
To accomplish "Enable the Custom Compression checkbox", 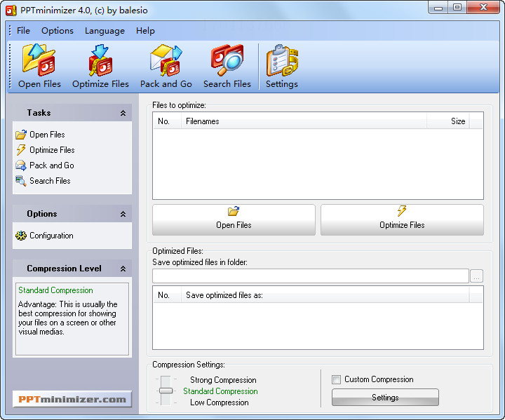I will click(337, 379).
